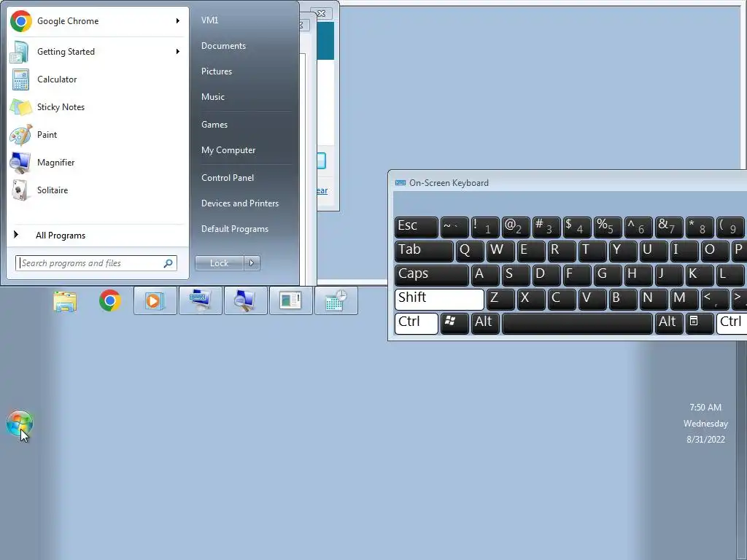Tap the Z key
Image resolution: width=747 pixels, height=560 pixels.
pyautogui.click(x=500, y=300)
